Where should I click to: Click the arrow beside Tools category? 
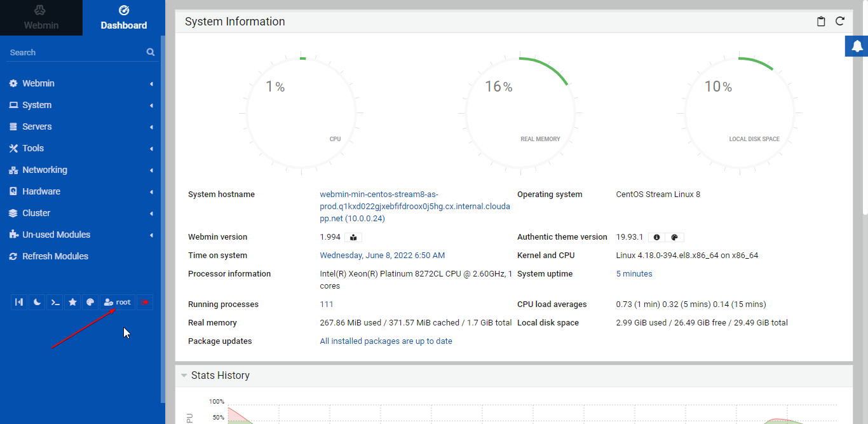(151, 149)
